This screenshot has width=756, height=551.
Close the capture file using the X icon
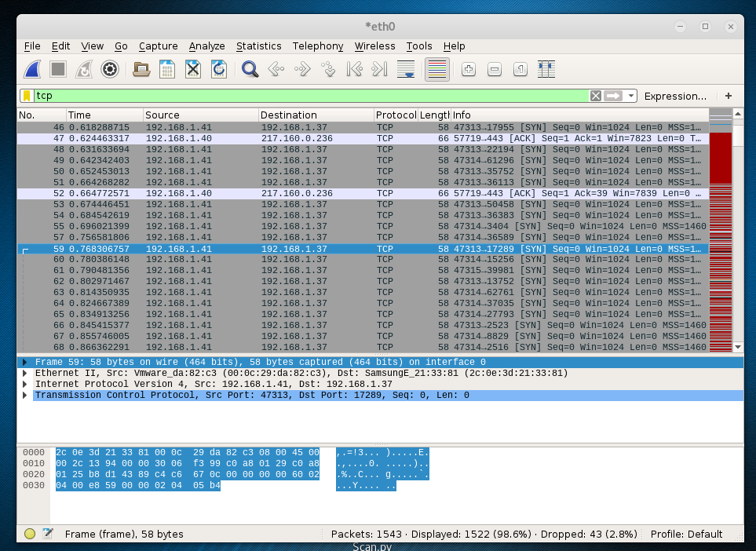point(193,69)
